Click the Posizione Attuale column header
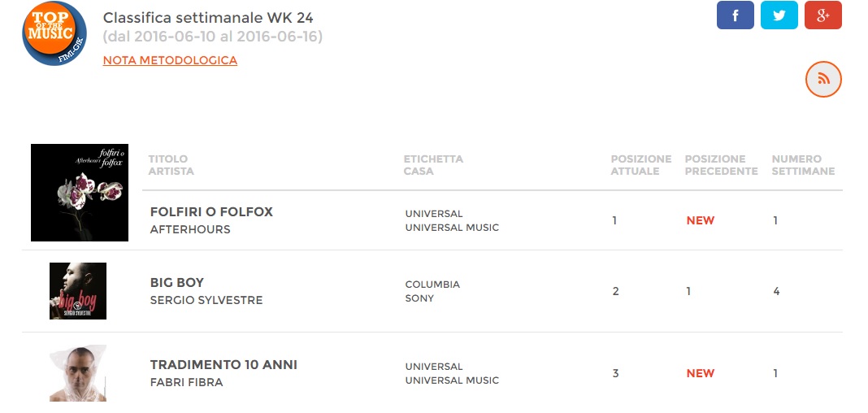868x413 pixels. (641, 165)
